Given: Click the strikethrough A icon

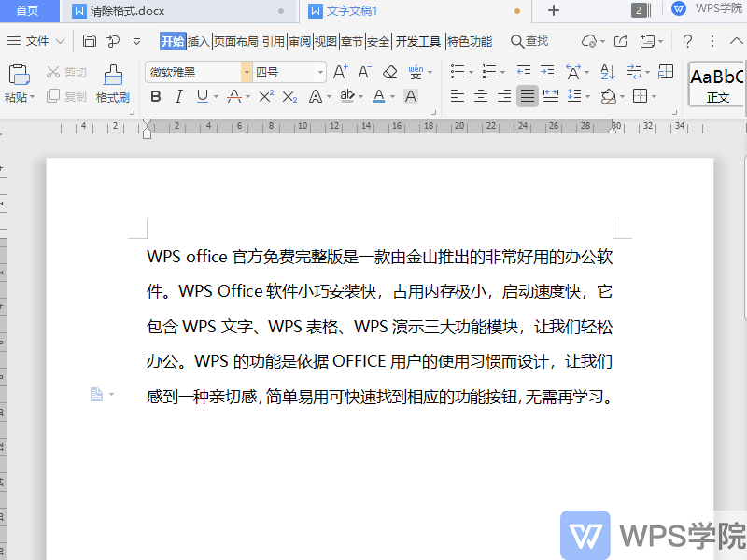Looking at the screenshot, I should (x=234, y=97).
